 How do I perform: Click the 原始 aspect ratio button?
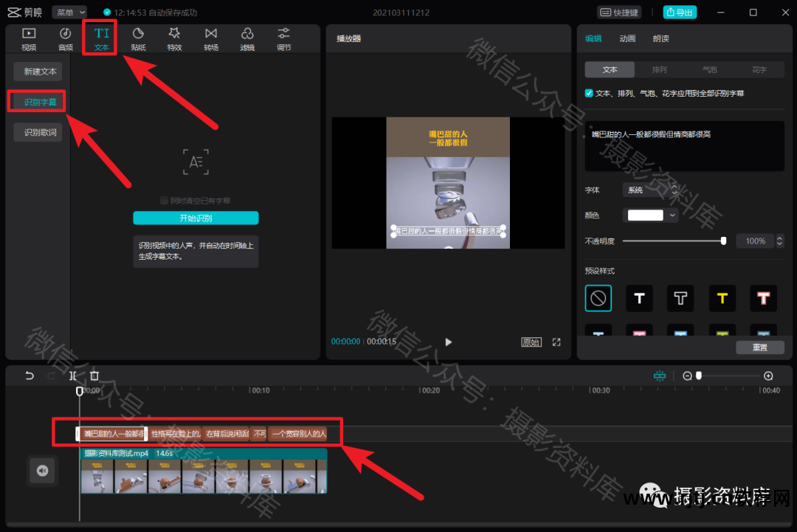tap(531, 342)
